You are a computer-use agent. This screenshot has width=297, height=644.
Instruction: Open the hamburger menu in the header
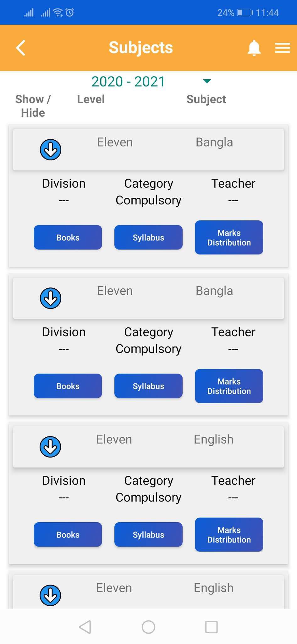[x=282, y=48]
